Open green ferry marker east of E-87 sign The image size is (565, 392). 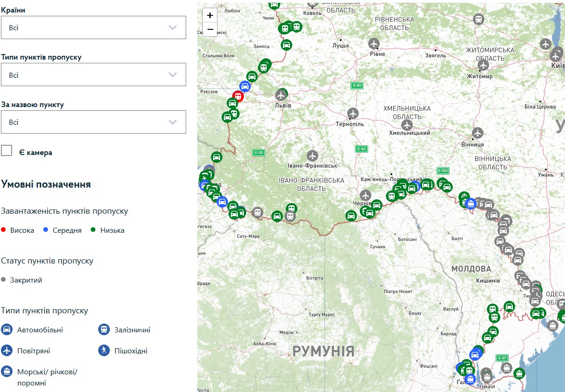pos(519,373)
